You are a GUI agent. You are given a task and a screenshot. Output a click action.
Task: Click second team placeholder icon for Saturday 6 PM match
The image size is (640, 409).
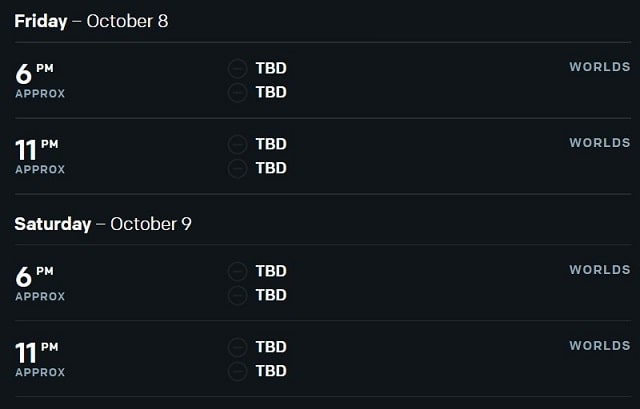tap(237, 295)
